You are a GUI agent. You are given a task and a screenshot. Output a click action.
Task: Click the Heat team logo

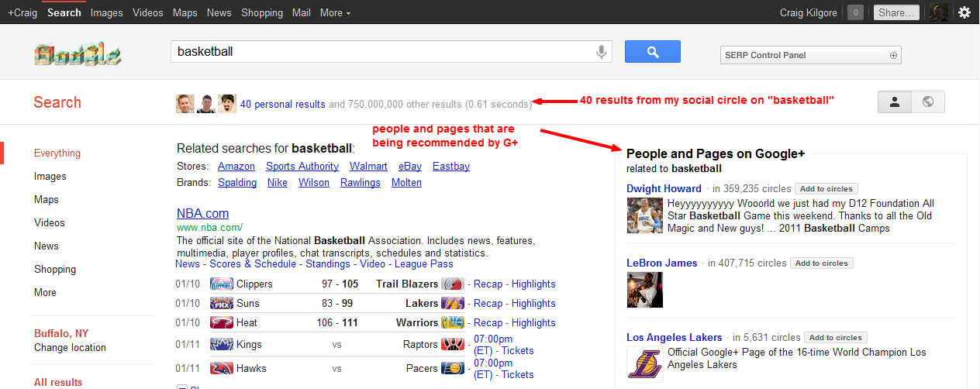point(221,322)
